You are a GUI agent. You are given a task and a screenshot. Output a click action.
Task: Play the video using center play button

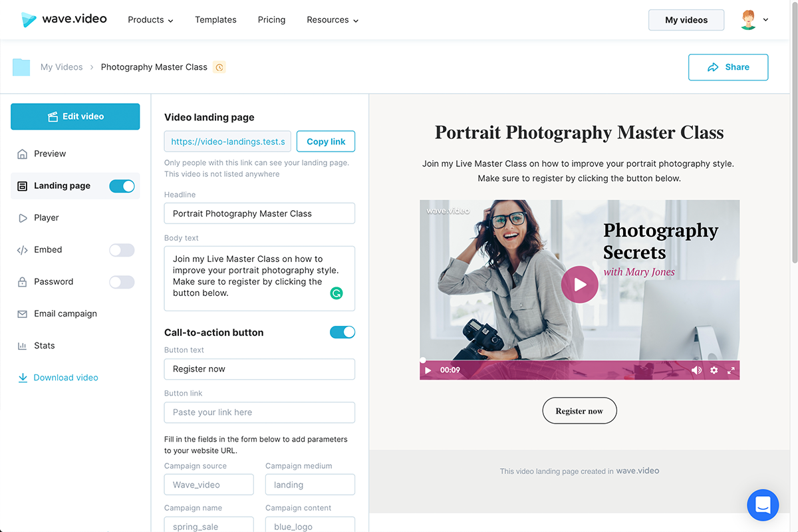(x=579, y=284)
